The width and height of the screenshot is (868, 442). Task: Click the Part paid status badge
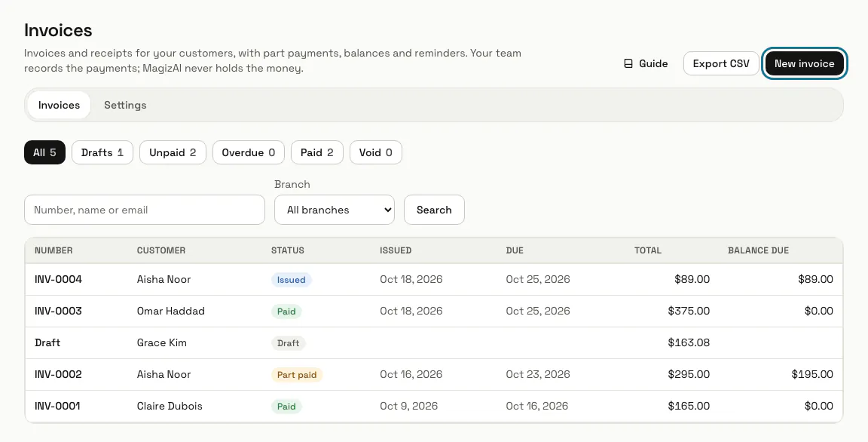click(297, 375)
